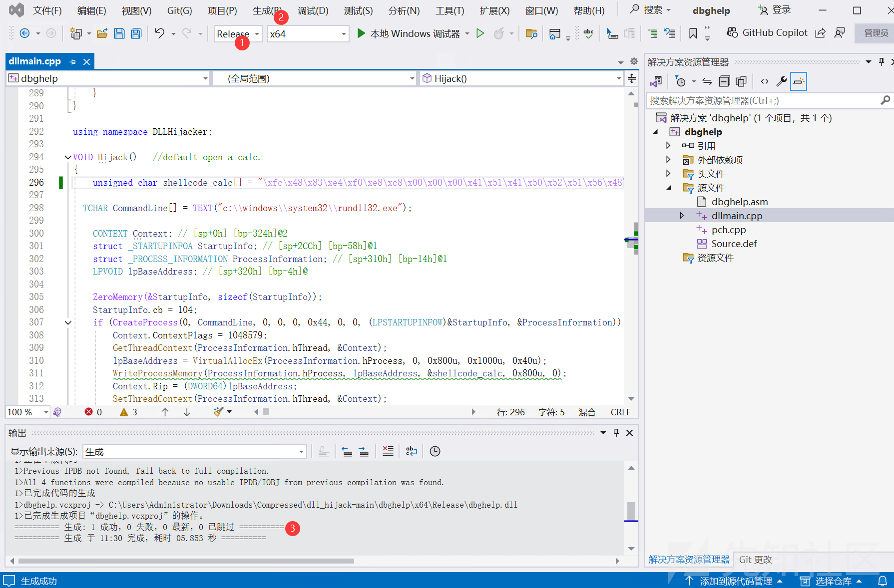Pin the dllmain.cpp tab
The width and height of the screenshot is (894, 588).
click(73, 62)
